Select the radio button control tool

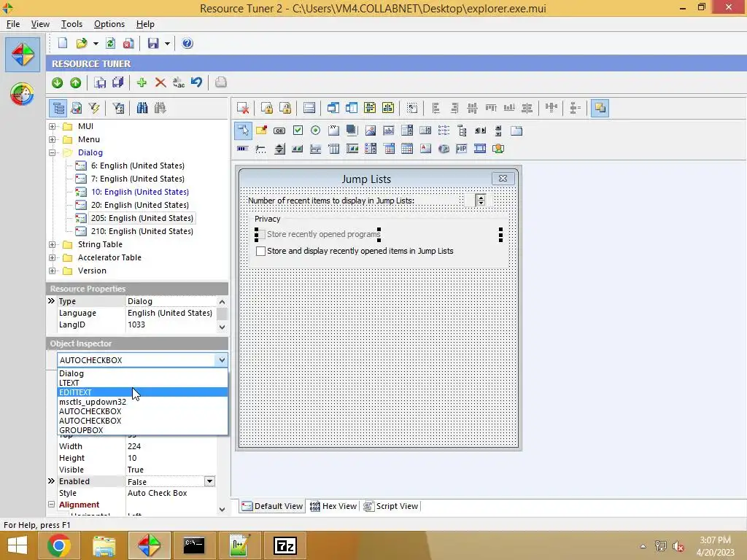(x=315, y=131)
